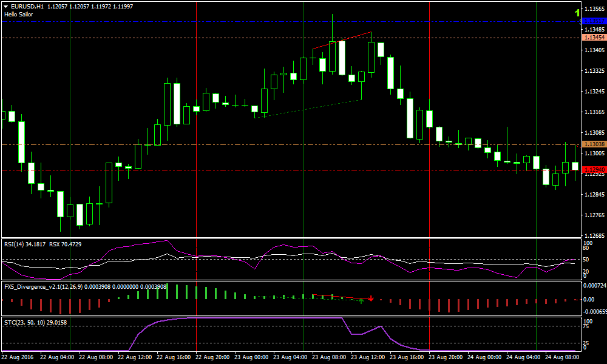Viewport: 607px width, 364px height.
Task: Select the red trendline above the price peak
Action: coord(341,40)
